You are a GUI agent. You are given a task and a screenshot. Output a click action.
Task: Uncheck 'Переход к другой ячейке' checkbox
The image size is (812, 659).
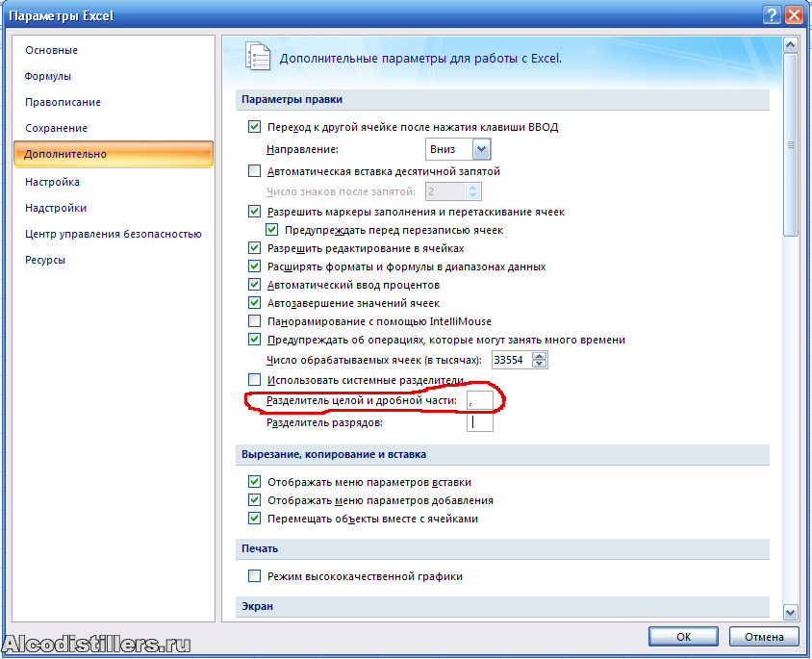[x=254, y=127]
